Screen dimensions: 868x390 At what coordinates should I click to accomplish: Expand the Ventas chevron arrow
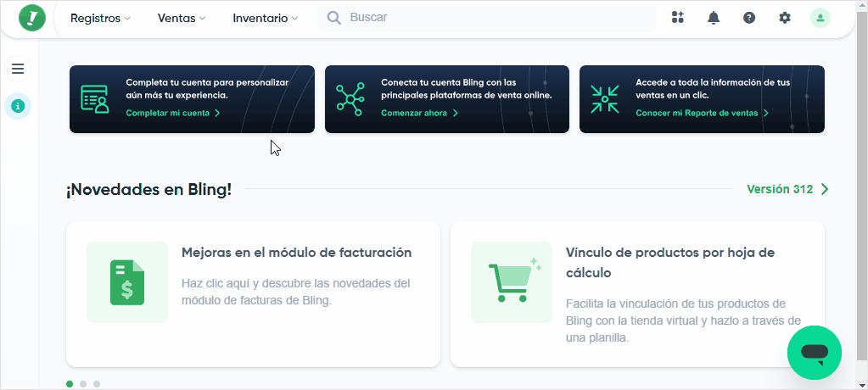coord(202,19)
